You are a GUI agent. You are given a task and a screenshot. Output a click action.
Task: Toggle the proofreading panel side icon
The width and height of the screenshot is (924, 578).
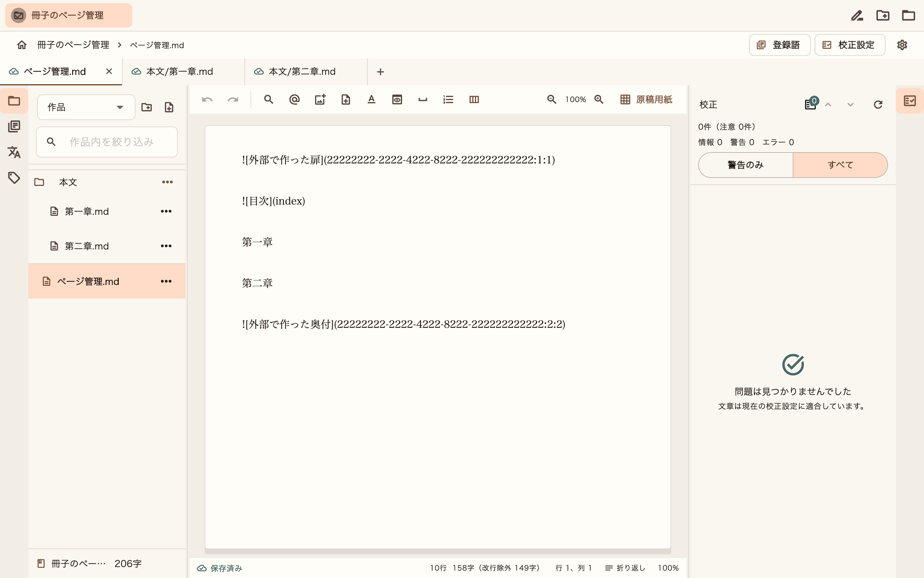(x=910, y=101)
